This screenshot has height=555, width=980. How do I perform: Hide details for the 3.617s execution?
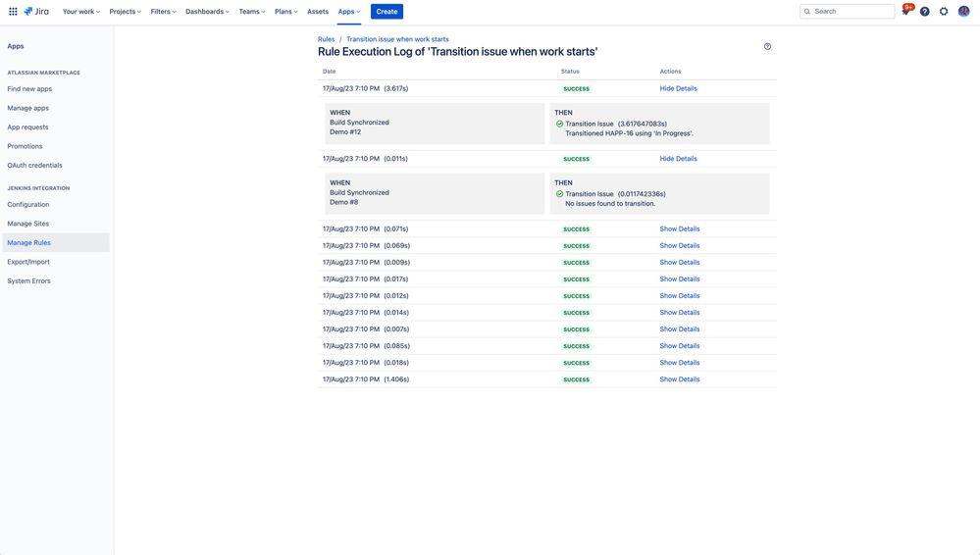point(678,88)
